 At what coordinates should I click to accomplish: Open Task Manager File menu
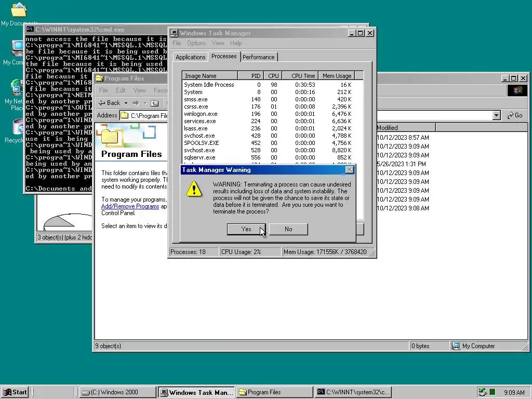177,43
